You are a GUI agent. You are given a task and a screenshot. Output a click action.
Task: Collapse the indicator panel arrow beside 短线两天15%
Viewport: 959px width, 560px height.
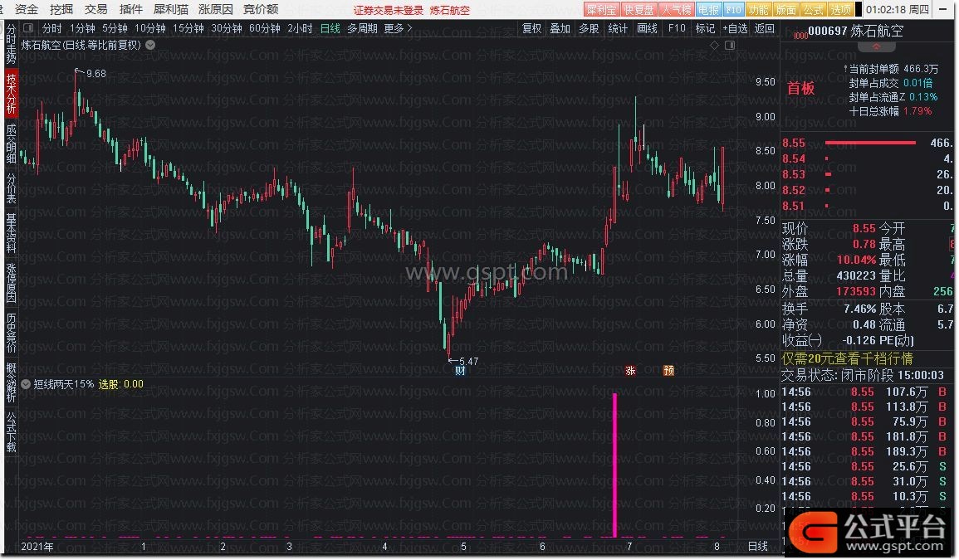pos(26,384)
